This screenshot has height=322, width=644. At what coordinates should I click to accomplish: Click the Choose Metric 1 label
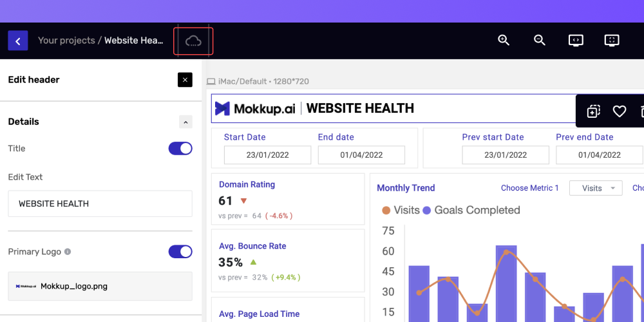pos(530,188)
